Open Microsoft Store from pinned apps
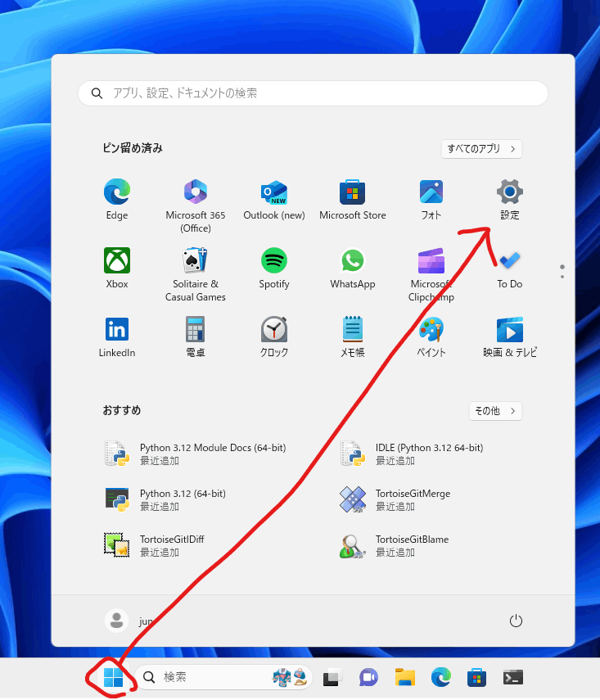600x700 pixels. pos(353,200)
